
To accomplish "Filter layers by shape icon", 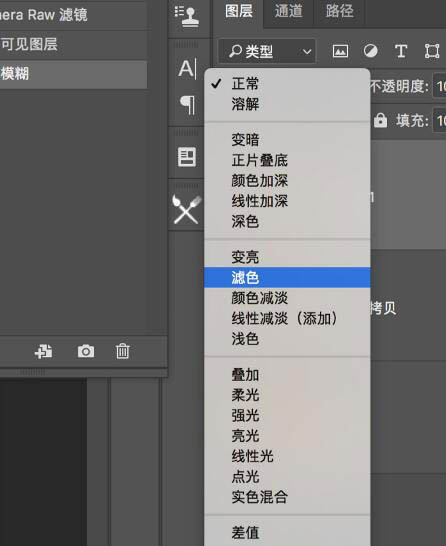I will coord(432,52).
